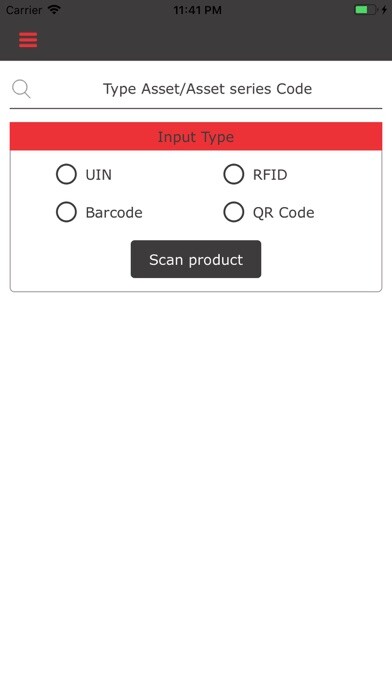Tap the UIN label text
Screen dimensions: 392x696
pyautogui.click(x=99, y=174)
